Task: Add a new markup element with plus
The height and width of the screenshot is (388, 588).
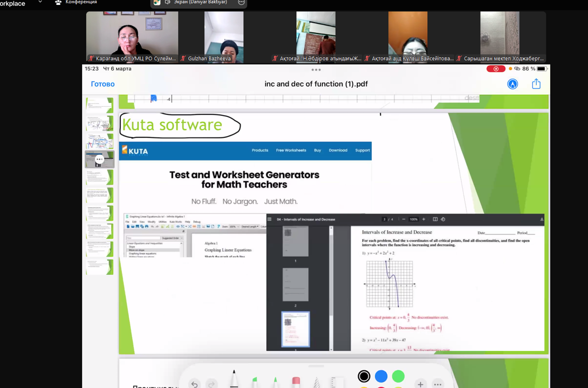Action: (420, 384)
